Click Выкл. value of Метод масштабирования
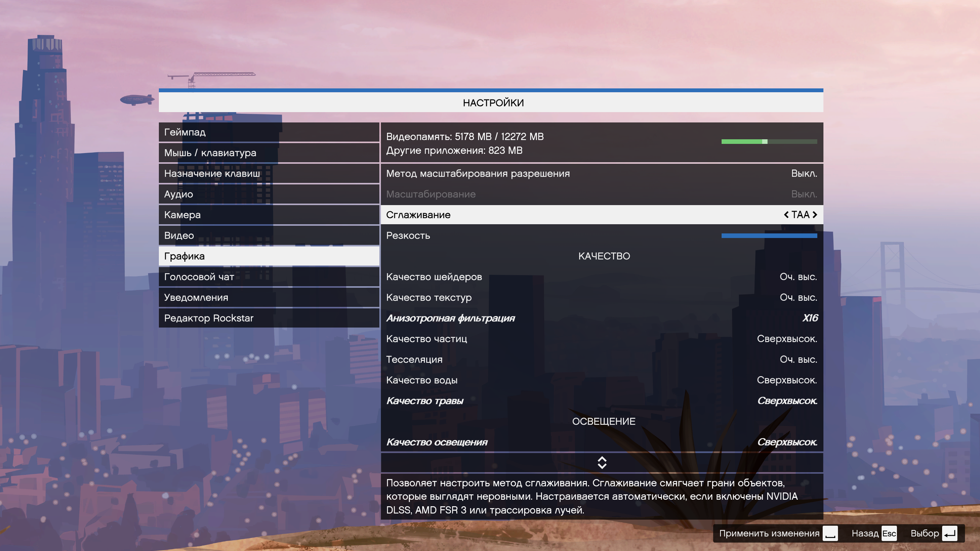Image resolution: width=980 pixels, height=551 pixels. pyautogui.click(x=804, y=173)
